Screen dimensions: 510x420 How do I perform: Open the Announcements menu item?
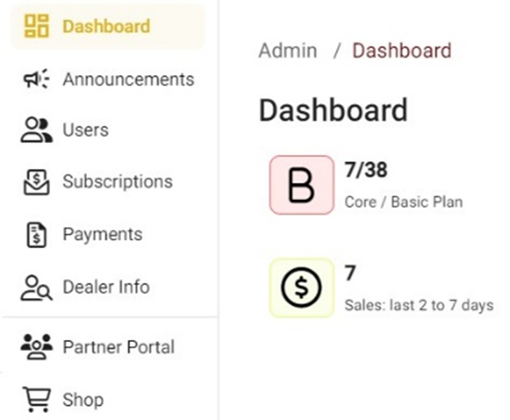tap(109, 79)
